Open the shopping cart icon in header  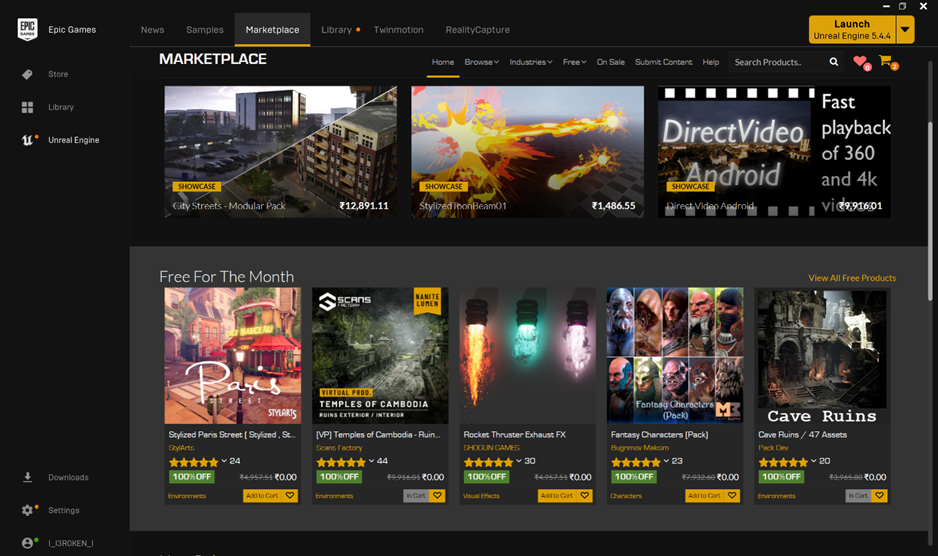(885, 60)
